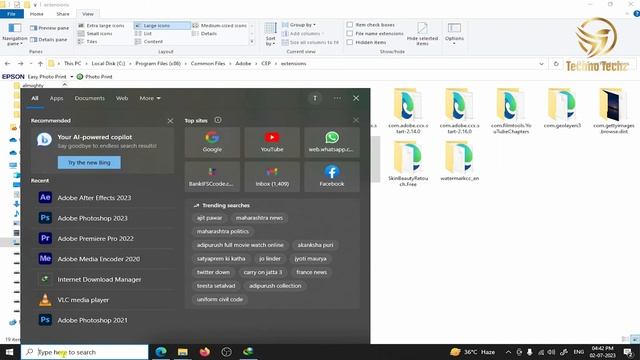Expand layout gallery more arrow
640x360 pixels.
click(251, 42)
